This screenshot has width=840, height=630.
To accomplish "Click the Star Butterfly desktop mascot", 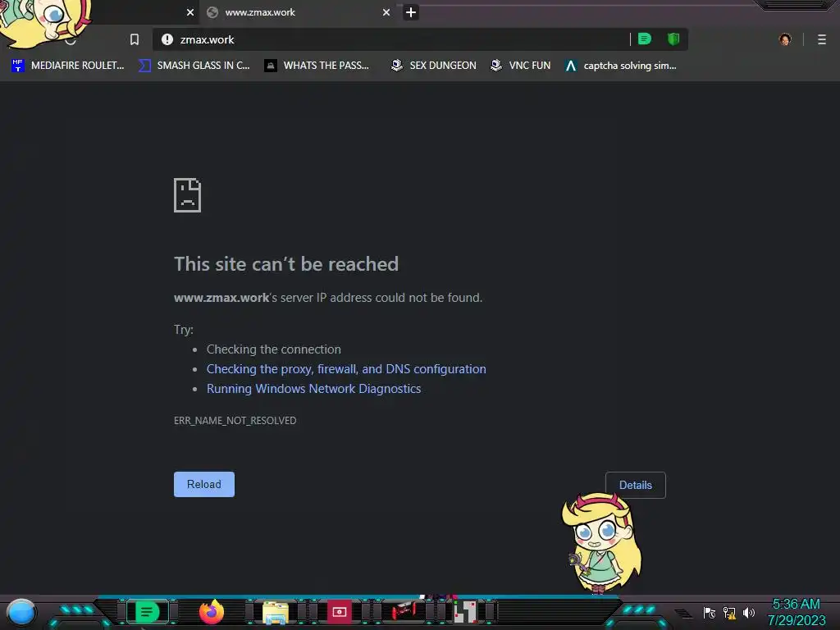I will point(601,542).
